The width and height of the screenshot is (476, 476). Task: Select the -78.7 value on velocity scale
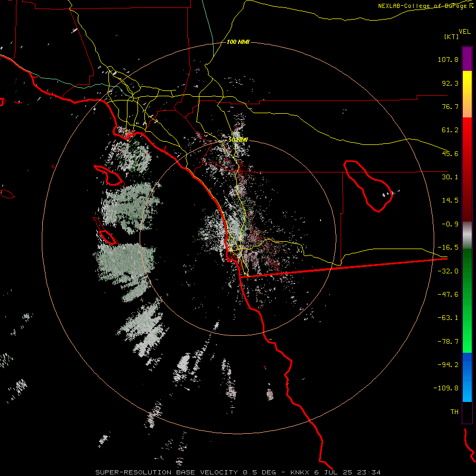tap(448, 342)
